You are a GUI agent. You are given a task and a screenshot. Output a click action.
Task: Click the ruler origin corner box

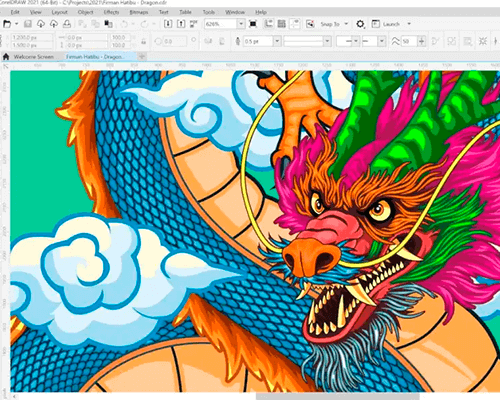pyautogui.click(x=6, y=66)
